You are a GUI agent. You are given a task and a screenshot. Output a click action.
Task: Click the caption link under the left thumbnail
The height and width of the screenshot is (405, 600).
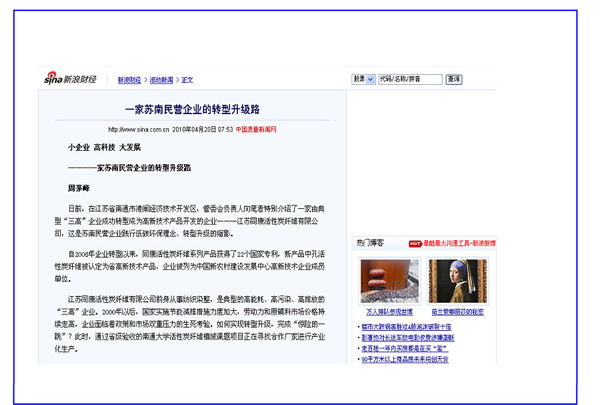[x=389, y=312]
